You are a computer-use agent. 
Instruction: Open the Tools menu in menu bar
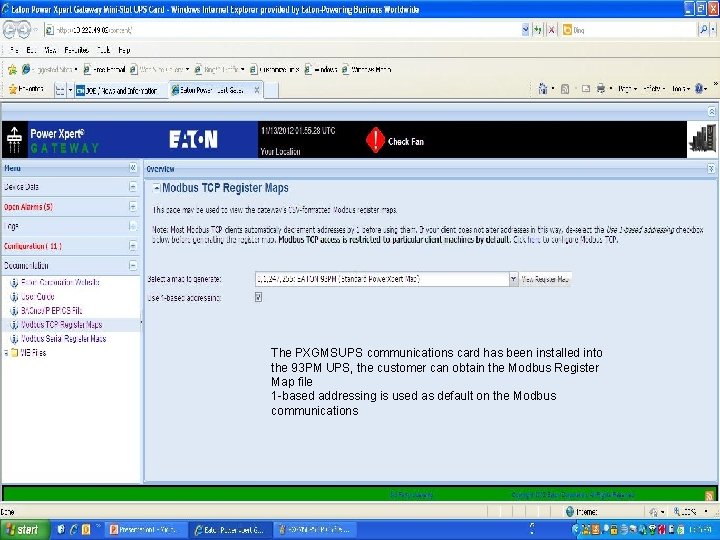tap(103, 50)
